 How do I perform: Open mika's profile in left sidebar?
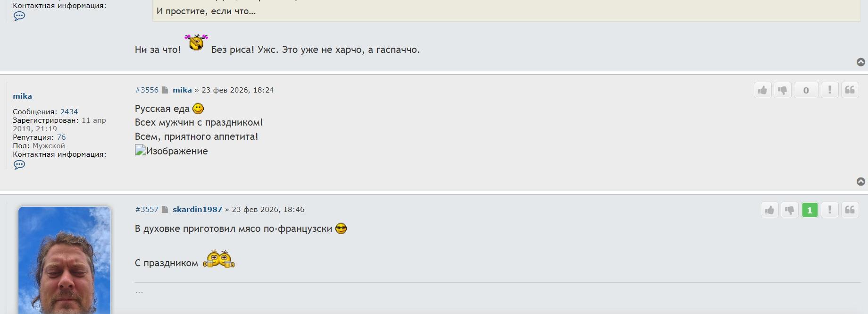pyautogui.click(x=22, y=96)
